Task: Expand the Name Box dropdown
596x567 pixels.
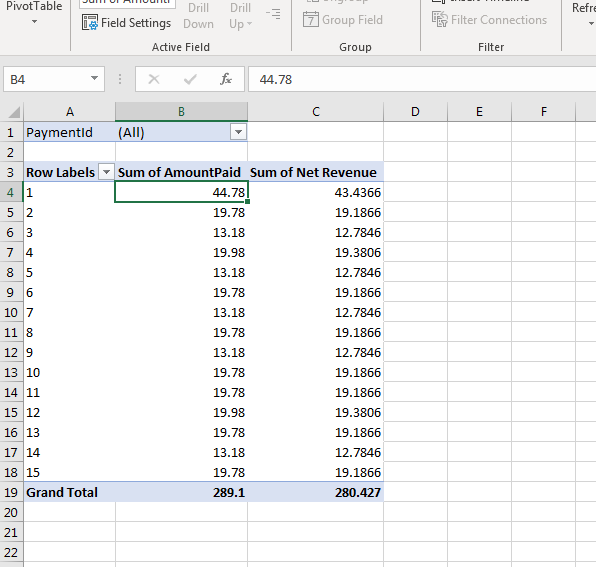Action: click(x=94, y=79)
